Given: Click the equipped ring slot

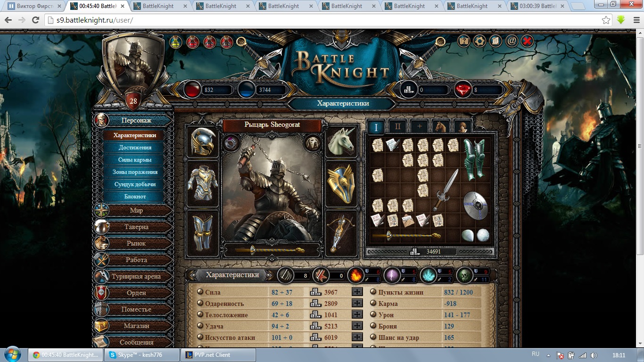Looking at the screenshot, I should pyautogui.click(x=232, y=143).
